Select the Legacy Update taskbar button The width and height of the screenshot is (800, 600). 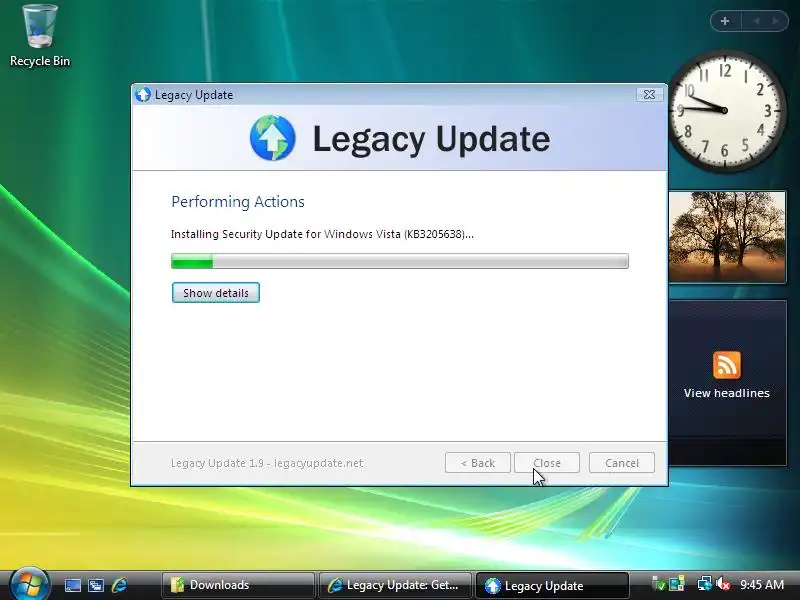552,585
